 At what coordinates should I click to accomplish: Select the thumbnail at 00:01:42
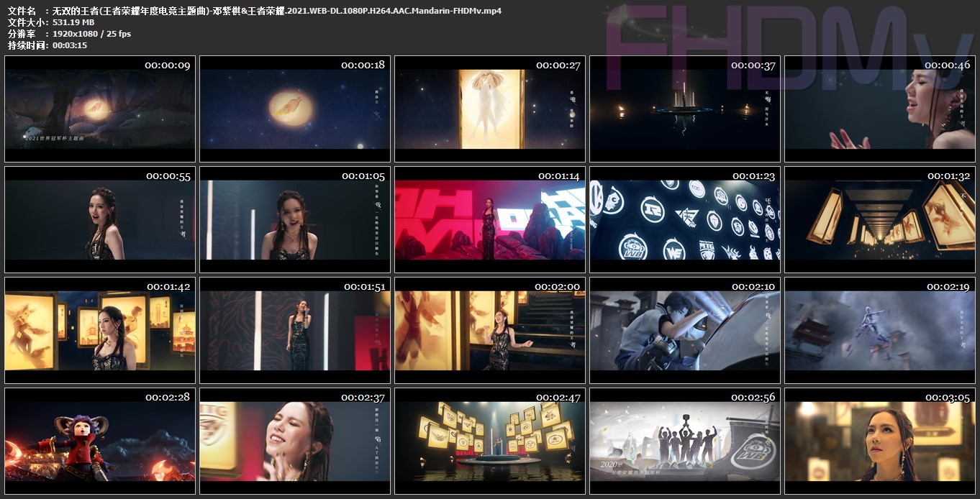[x=100, y=331]
